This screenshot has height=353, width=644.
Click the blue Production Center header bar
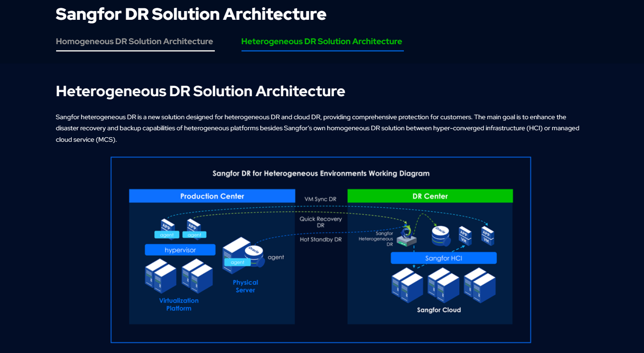coord(212,196)
